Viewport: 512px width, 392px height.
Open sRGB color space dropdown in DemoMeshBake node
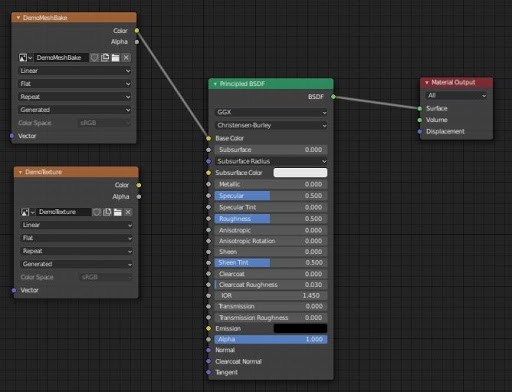tap(104, 123)
